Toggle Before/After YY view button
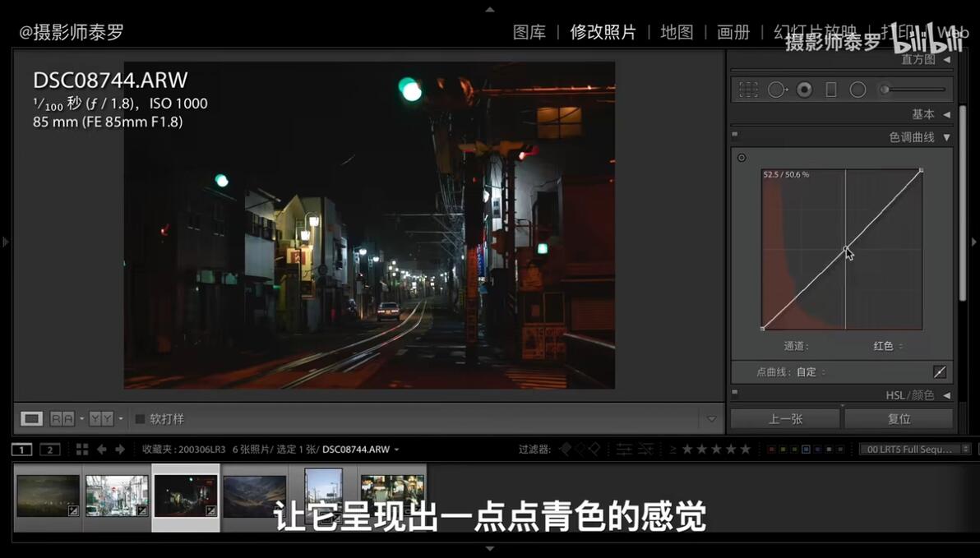980x558 pixels. 100,418
